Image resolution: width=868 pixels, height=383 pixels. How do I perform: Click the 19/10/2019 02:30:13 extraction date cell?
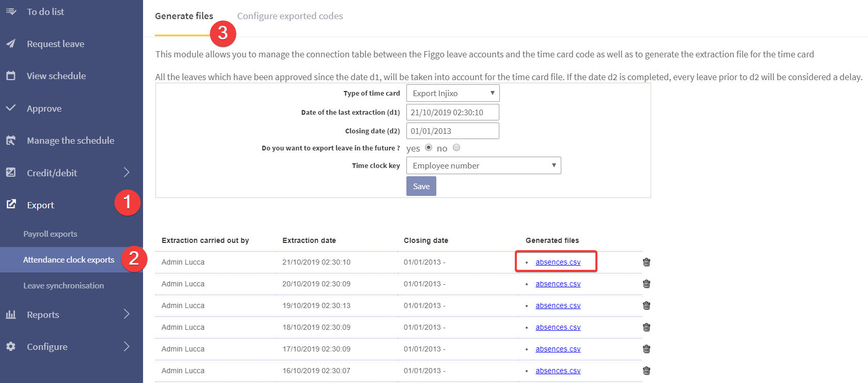[317, 305]
